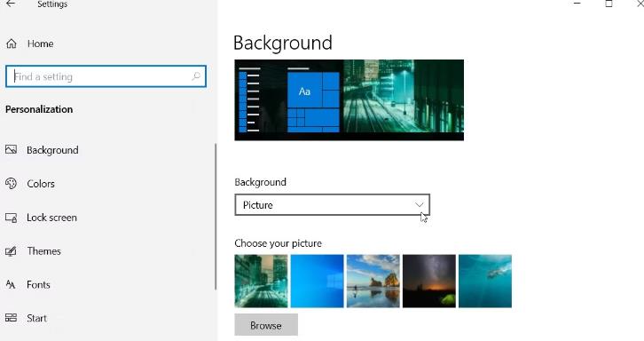The width and height of the screenshot is (644, 341).
Task: Click the magnifier search icon
Action: click(196, 76)
